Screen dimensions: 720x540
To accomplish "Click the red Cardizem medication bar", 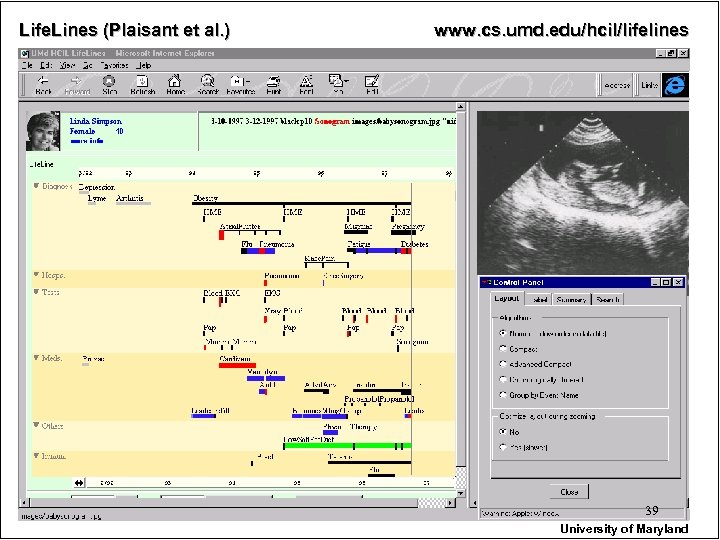I will [x=237, y=366].
